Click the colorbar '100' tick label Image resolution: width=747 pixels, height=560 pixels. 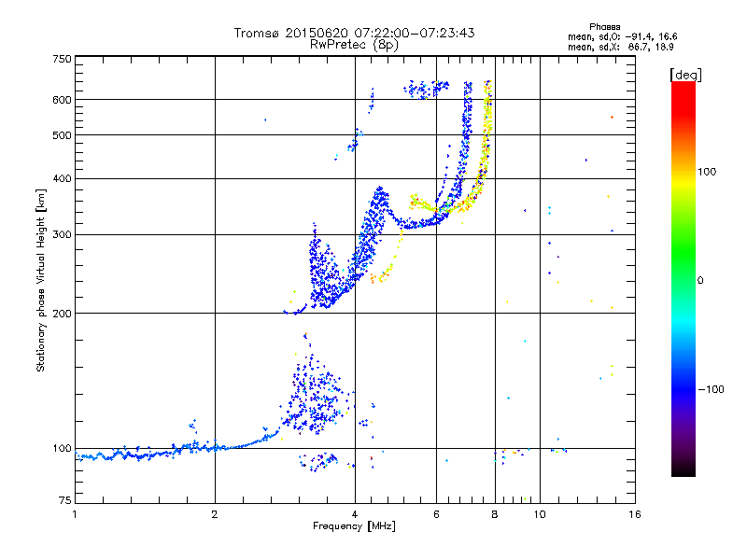pos(707,172)
